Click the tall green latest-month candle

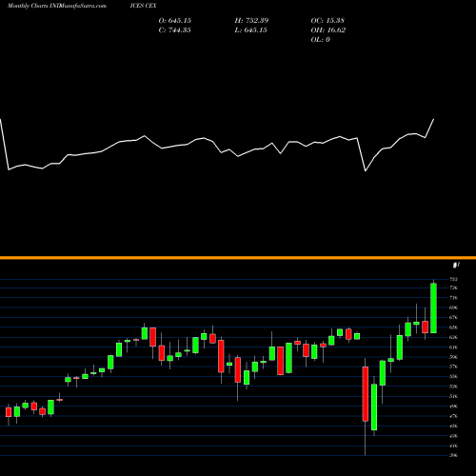[433, 308]
